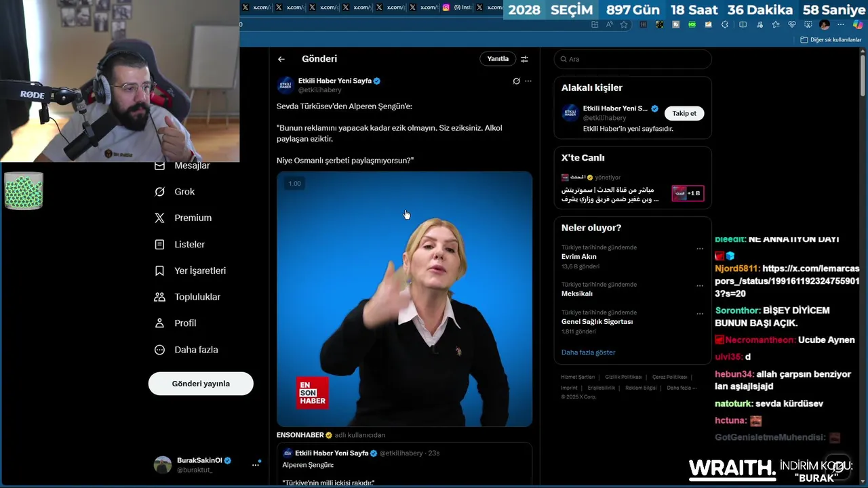Click the Ara search field
868x488 pixels.
click(x=633, y=59)
